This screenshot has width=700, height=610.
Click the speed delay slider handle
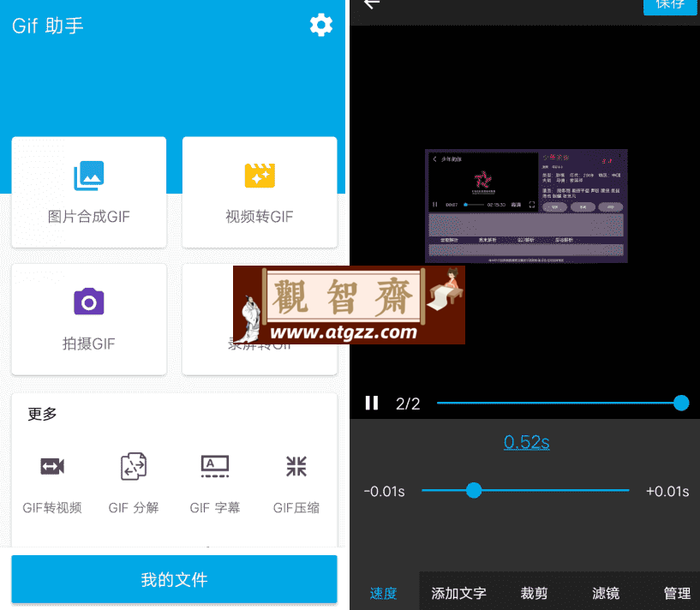[x=474, y=490]
